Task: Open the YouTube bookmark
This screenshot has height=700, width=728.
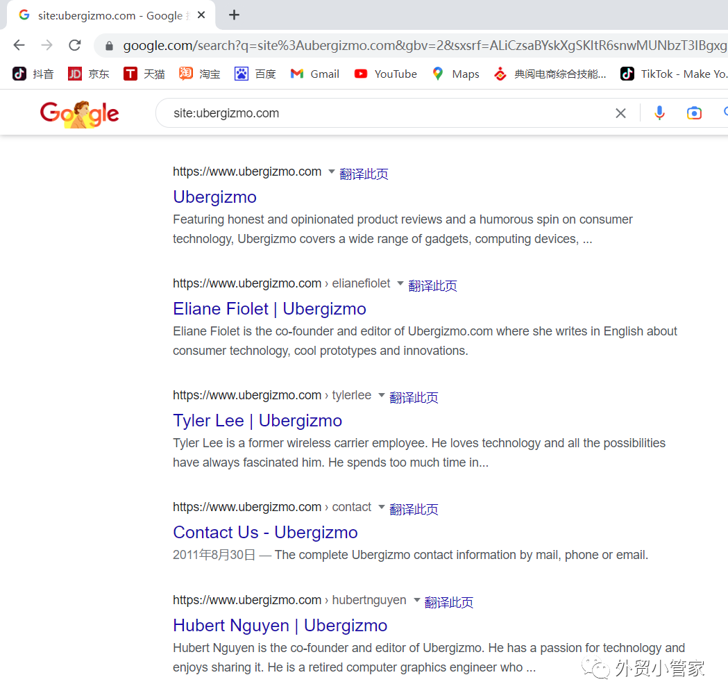Action: pyautogui.click(x=385, y=74)
